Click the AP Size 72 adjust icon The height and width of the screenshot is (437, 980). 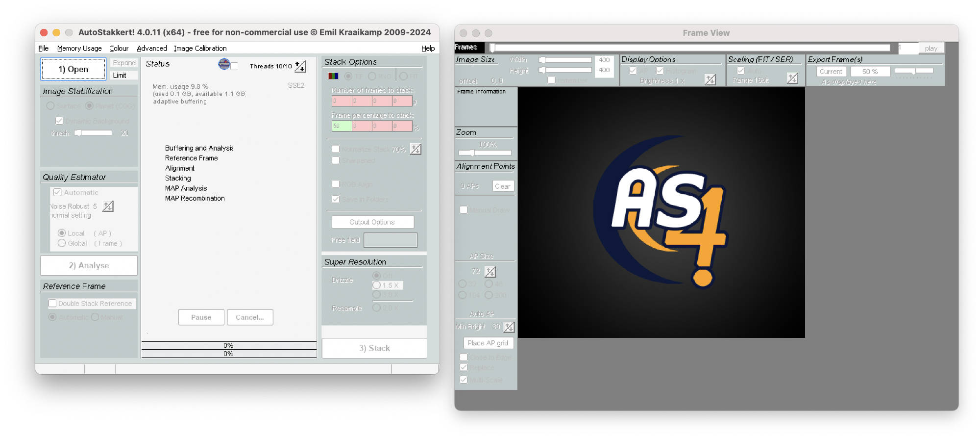[490, 271]
